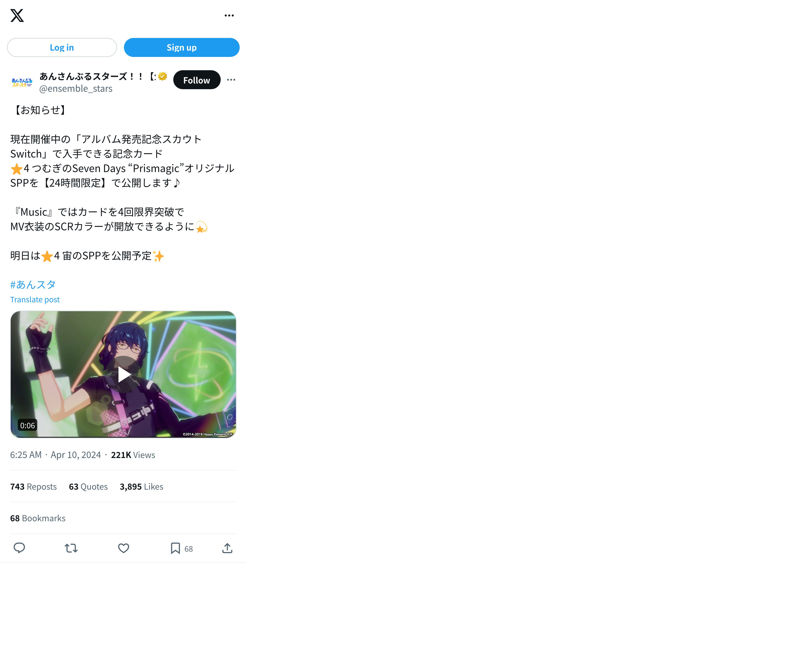The height and width of the screenshot is (668, 812).
Task: Follow the ensemble_stars account
Action: click(196, 80)
